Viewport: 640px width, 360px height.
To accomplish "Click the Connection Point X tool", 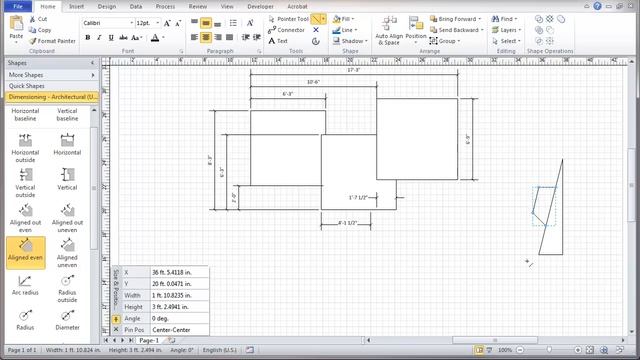I will pos(316,30).
